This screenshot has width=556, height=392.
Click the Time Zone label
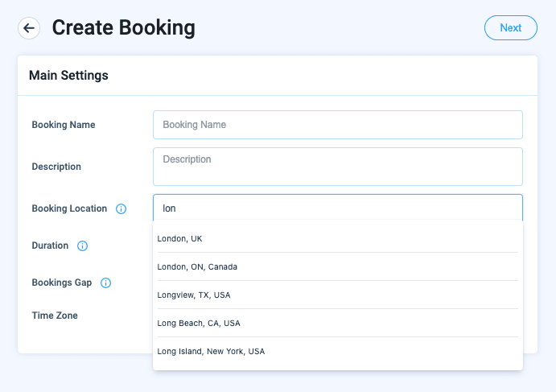tap(55, 316)
